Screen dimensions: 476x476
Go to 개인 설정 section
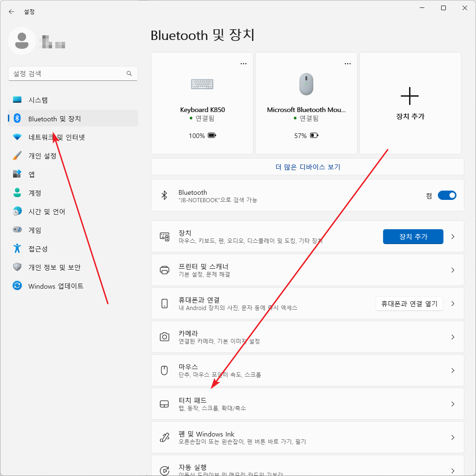click(x=73, y=155)
